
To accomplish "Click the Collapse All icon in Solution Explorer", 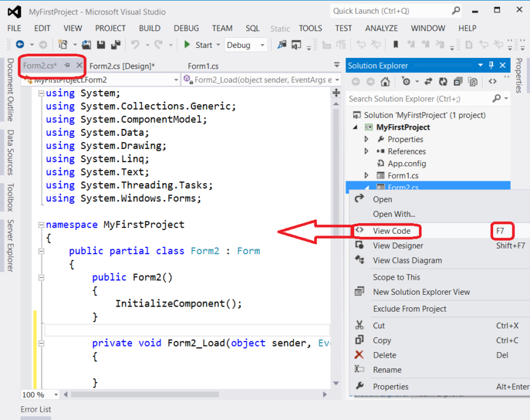I will (458, 82).
